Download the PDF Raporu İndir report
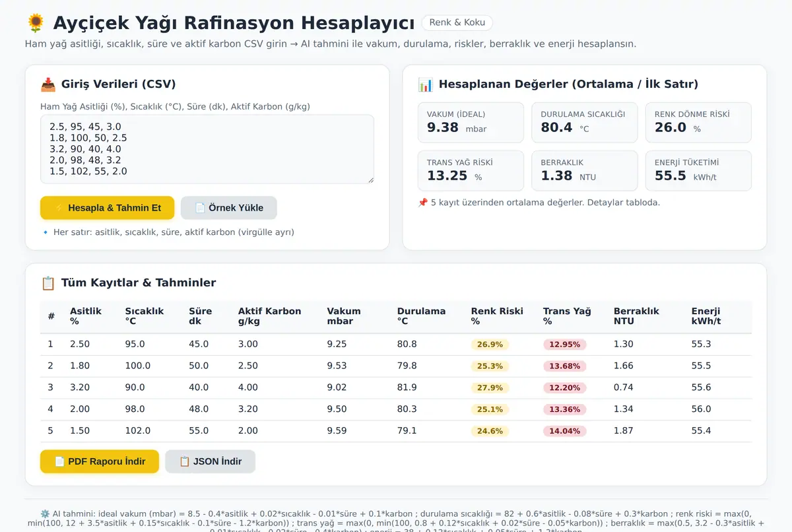This screenshot has height=532, width=792. pyautogui.click(x=100, y=461)
